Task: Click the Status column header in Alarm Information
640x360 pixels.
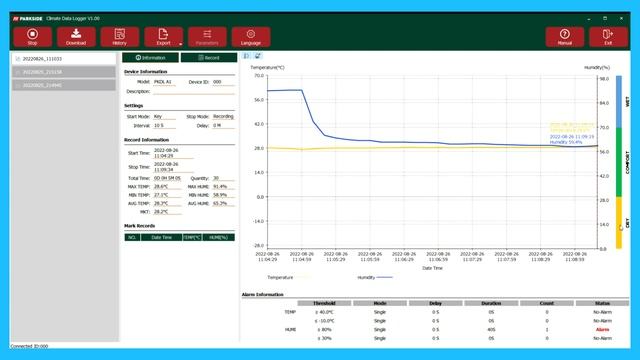Action: coord(602,303)
